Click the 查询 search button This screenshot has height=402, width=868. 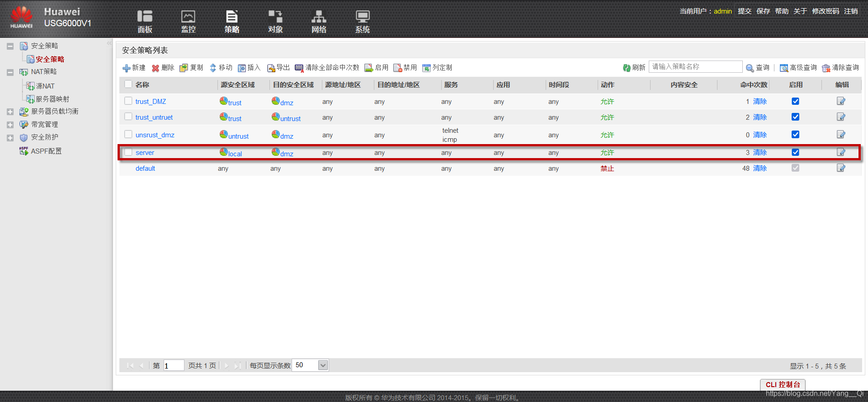(x=758, y=68)
